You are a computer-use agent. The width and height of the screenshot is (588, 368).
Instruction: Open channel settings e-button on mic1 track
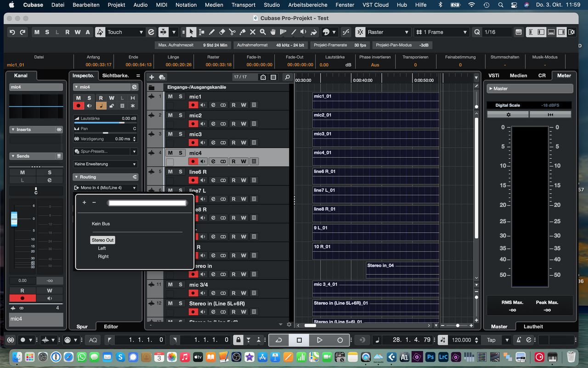[x=213, y=105]
